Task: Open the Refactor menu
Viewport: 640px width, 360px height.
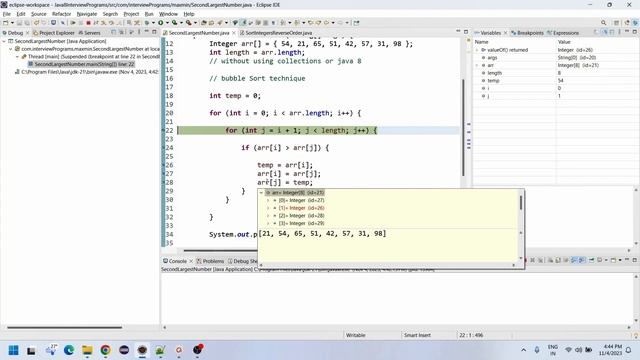Action: [61, 14]
